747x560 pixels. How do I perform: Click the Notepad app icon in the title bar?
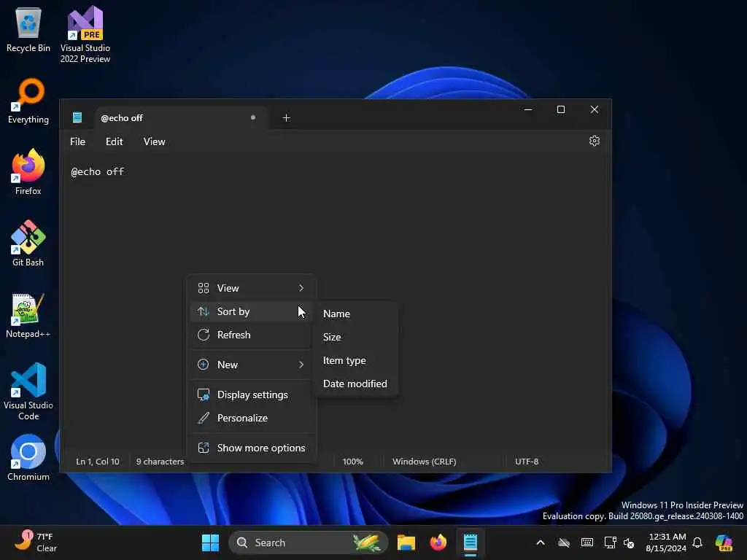pos(77,117)
